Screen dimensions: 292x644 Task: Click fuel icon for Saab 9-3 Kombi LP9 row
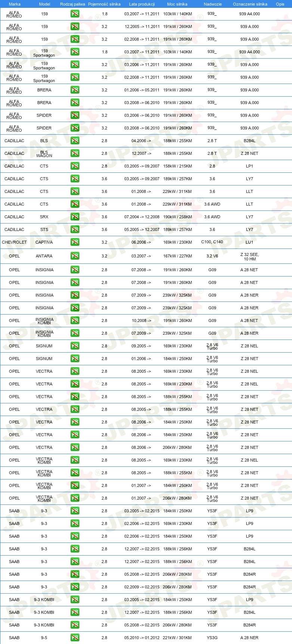[x=75, y=600]
